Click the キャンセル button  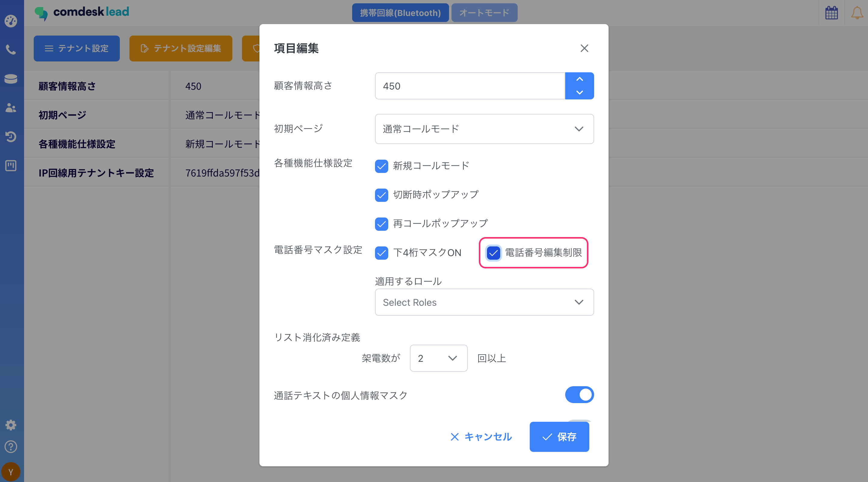[x=481, y=437]
